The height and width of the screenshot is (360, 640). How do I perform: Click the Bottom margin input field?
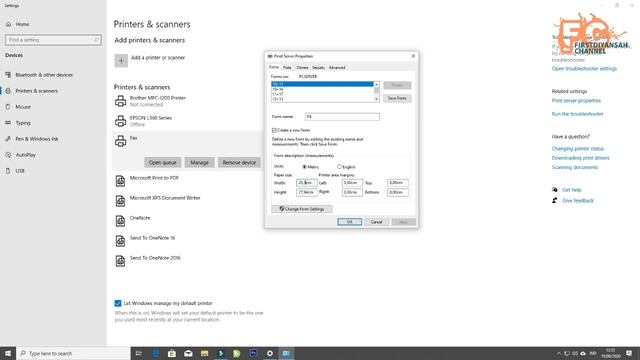click(398, 192)
